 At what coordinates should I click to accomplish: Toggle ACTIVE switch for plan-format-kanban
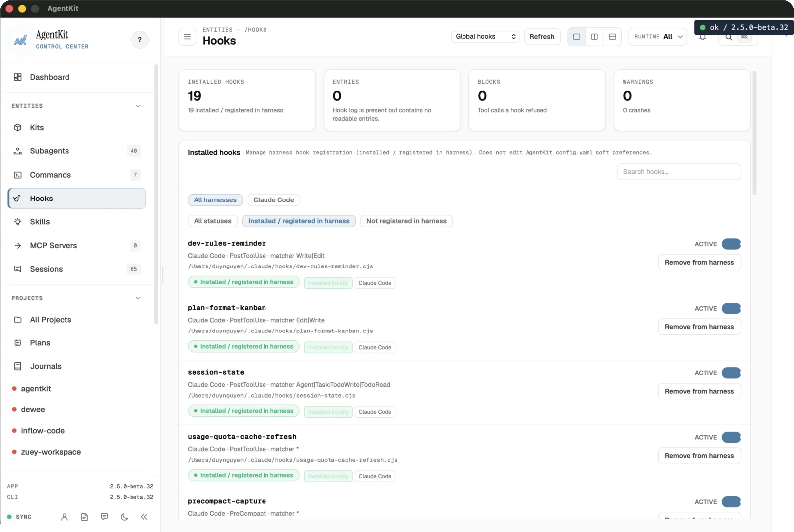[731, 308]
